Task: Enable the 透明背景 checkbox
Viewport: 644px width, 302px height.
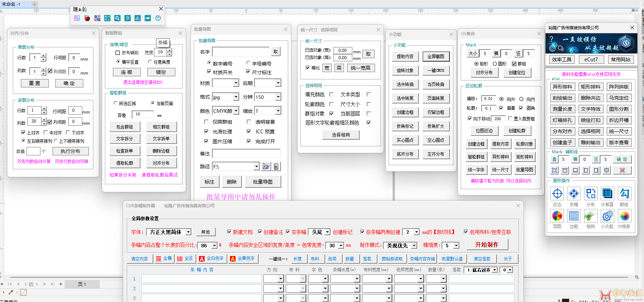Action: coord(249,122)
